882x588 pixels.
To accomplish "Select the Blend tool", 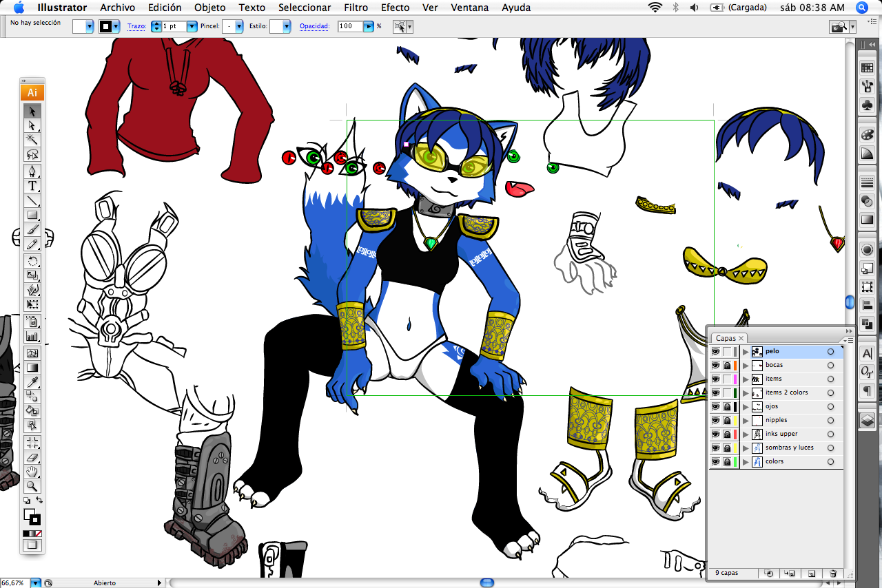I will pos(32,397).
